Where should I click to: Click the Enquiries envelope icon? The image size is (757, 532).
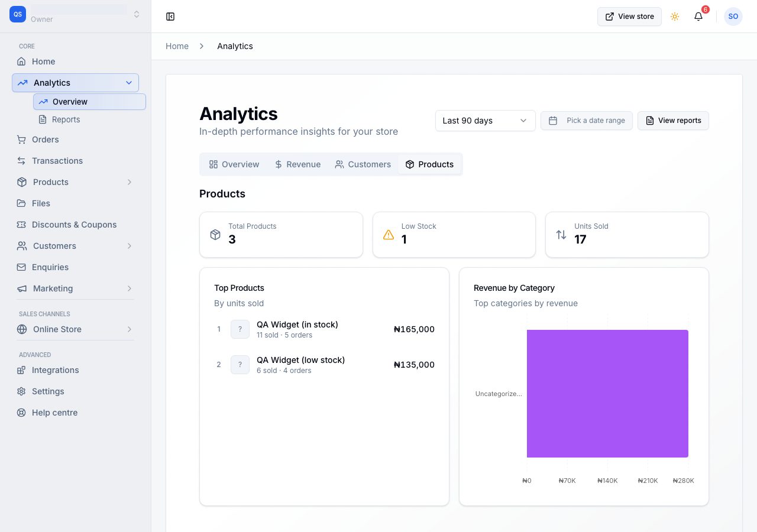21,267
